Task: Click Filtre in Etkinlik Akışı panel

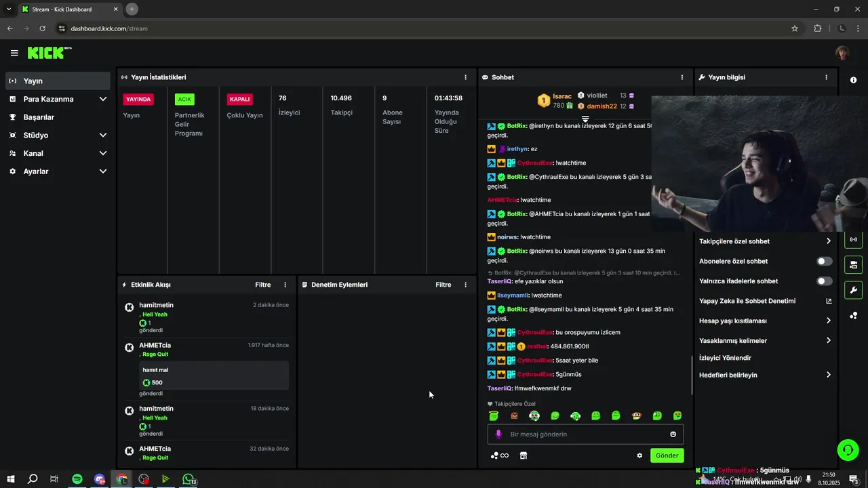Action: pos(263,285)
